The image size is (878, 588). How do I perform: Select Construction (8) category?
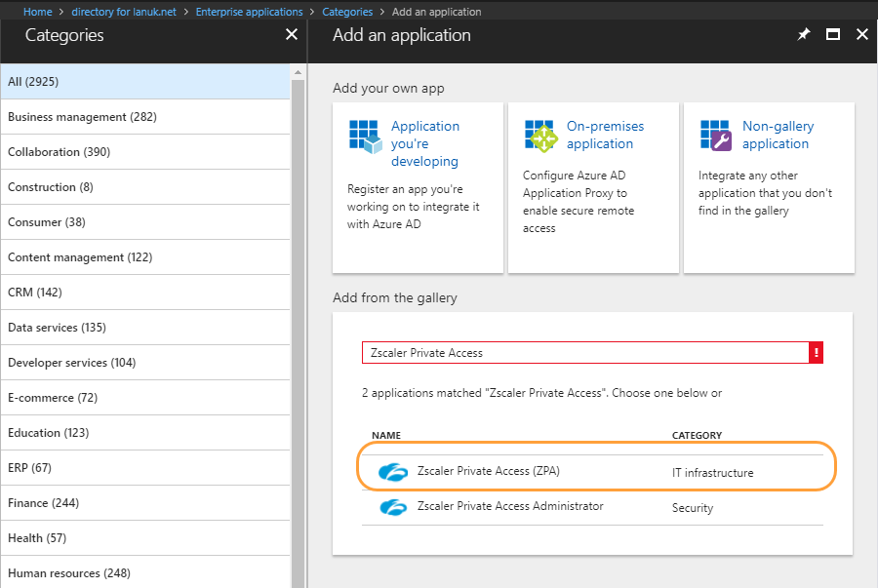point(145,187)
